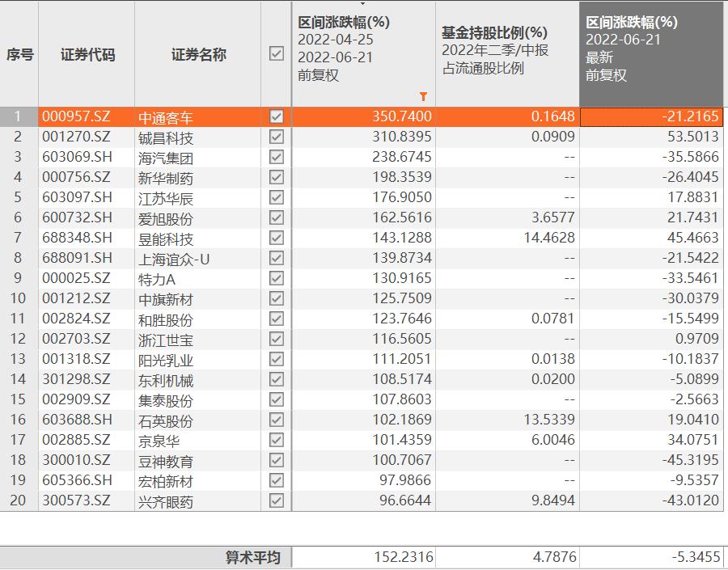Toggle the checkbox for 豆神教育
This screenshot has height=570, width=728.
click(277, 460)
